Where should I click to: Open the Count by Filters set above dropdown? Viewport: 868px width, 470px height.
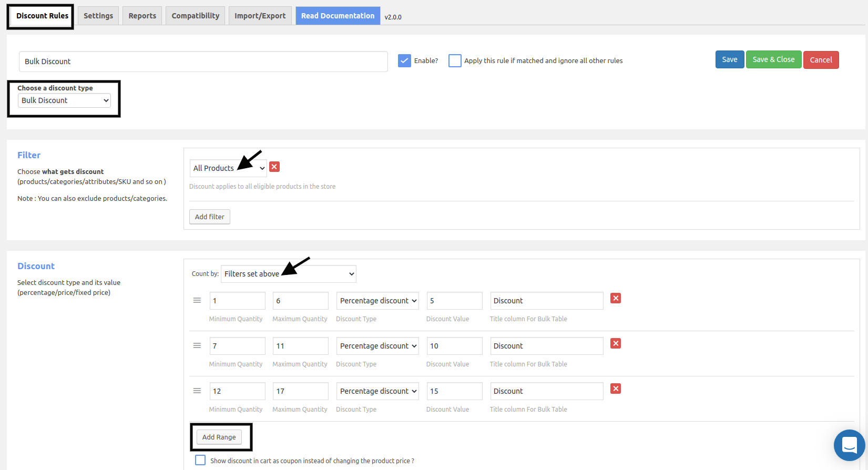[x=289, y=274]
